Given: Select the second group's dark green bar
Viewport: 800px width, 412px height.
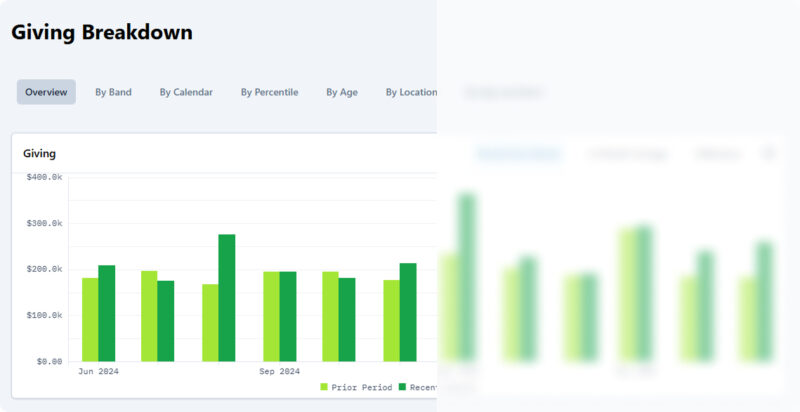Looking at the screenshot, I should tap(166, 320).
